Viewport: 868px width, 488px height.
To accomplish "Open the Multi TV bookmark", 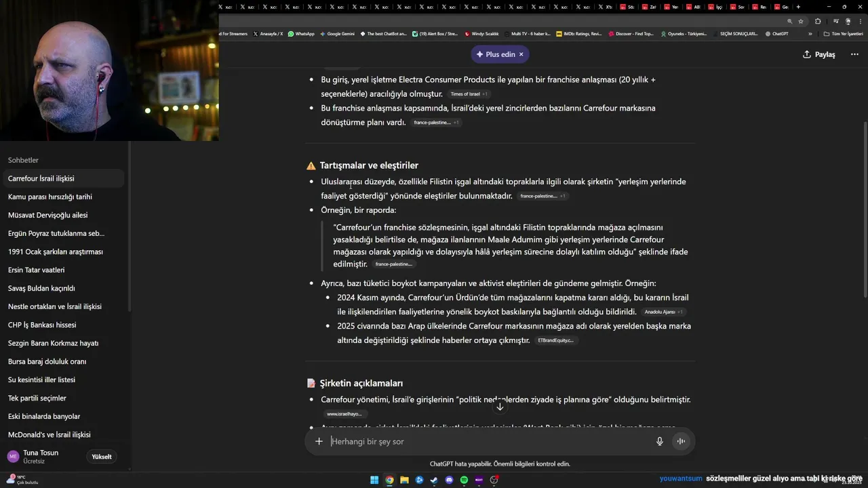I will [x=526, y=34].
